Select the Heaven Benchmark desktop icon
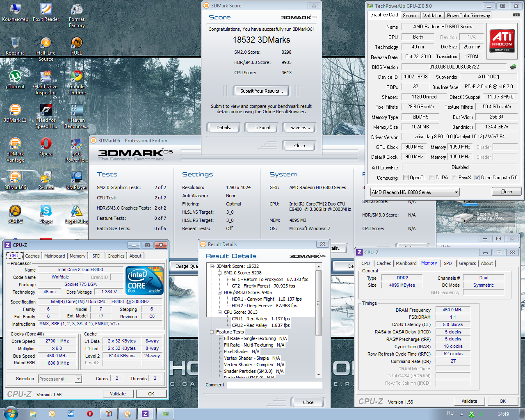 [x=77, y=116]
